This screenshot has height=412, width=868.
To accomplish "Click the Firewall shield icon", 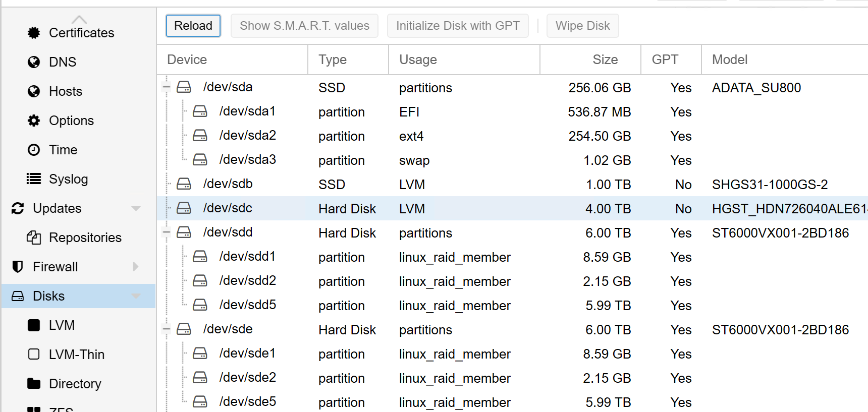I will click(x=18, y=267).
